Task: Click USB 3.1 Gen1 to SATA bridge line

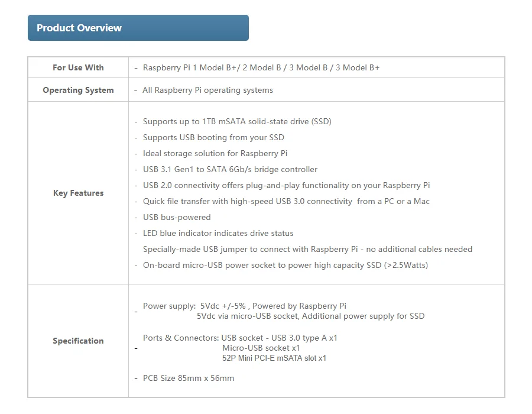Action: [x=230, y=169]
